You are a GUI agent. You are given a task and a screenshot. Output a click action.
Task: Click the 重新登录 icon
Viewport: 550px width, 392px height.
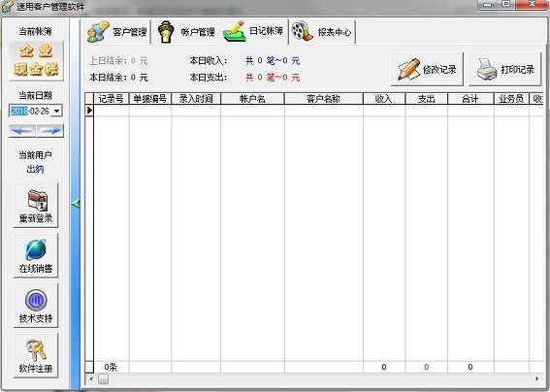pos(36,206)
